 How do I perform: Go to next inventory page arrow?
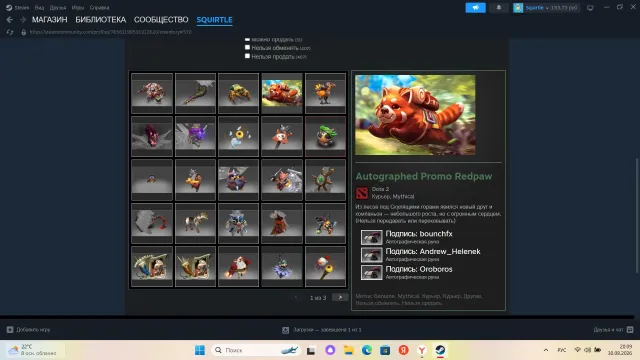click(x=340, y=297)
